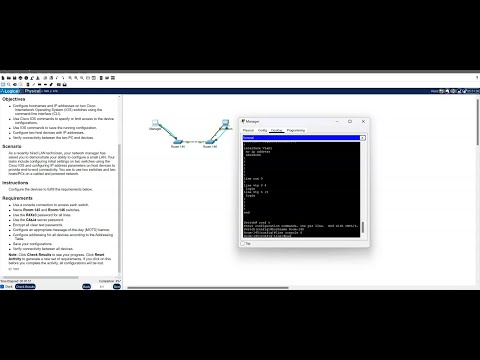
Task: Select the right-side PC above Room-146
Action: (x=226, y=123)
